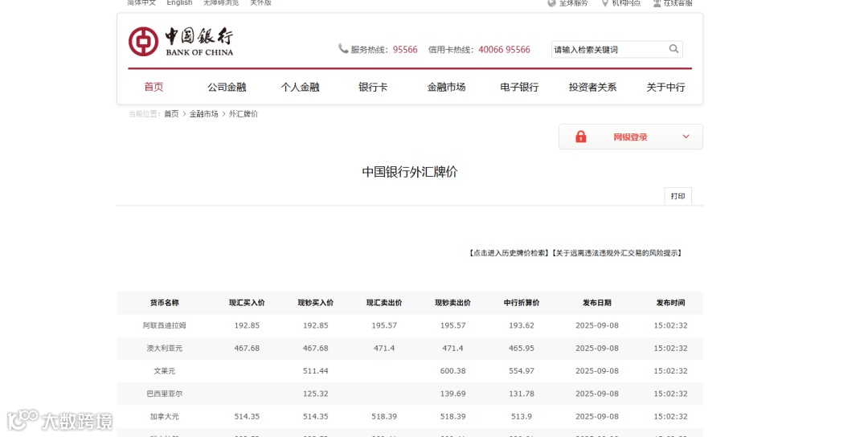This screenshot has width=868, height=437.
Task: Click 加拿大元 row's 现汇卖出价 value 518.39
Action: [384, 416]
